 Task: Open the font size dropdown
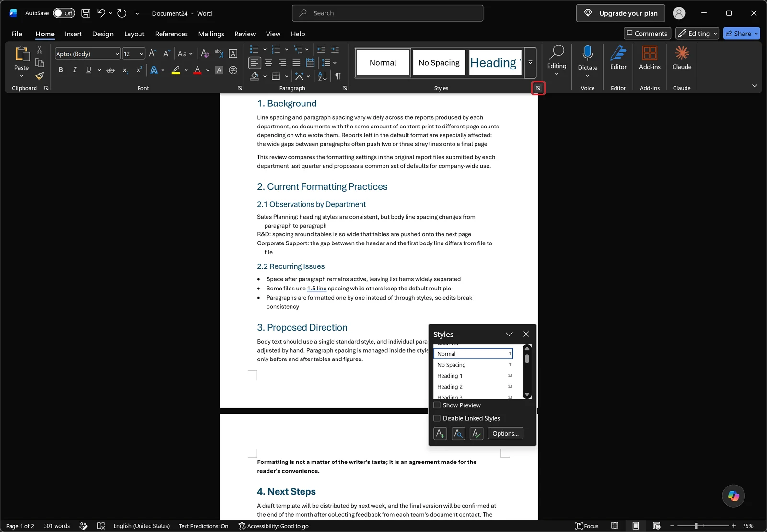[x=142, y=54]
